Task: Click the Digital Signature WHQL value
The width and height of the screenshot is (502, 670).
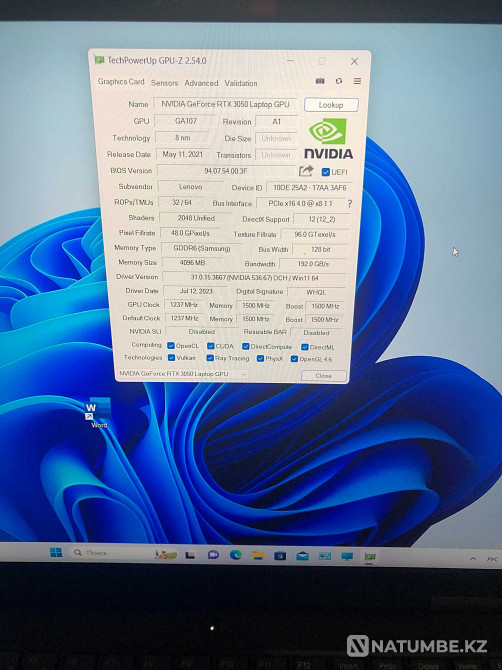Action: point(316,292)
